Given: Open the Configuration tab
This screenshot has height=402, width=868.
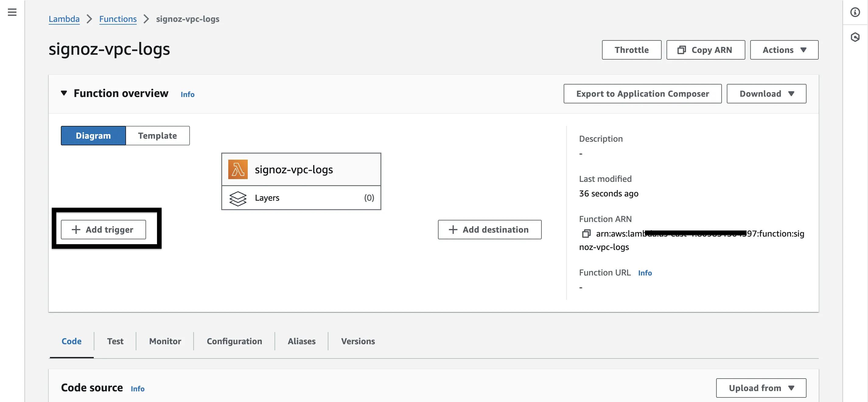Looking at the screenshot, I should pyautogui.click(x=234, y=341).
